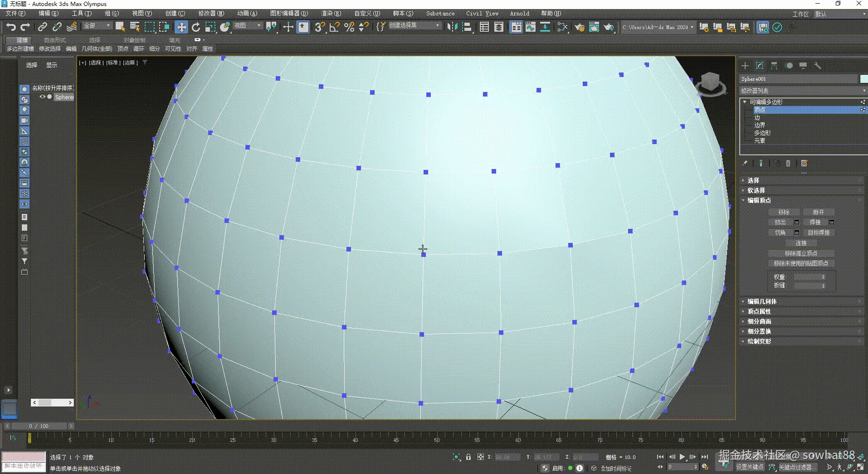Toggle Percent Snap on
Image resolution: width=868 pixels, height=474 pixels.
(x=349, y=27)
